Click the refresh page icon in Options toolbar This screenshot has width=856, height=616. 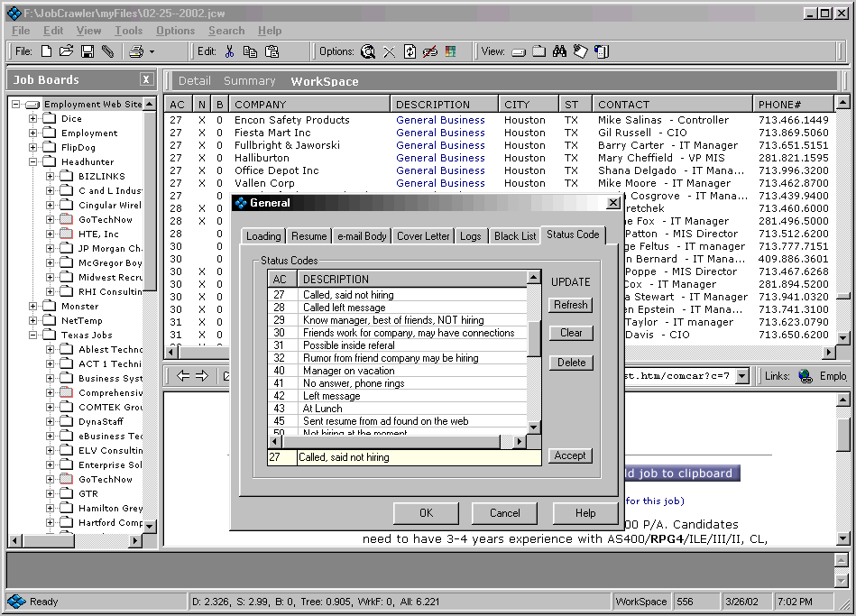(x=410, y=51)
